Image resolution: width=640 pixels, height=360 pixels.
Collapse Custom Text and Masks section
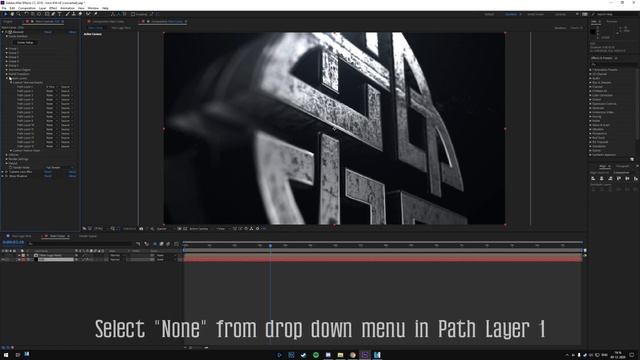pos(11,82)
